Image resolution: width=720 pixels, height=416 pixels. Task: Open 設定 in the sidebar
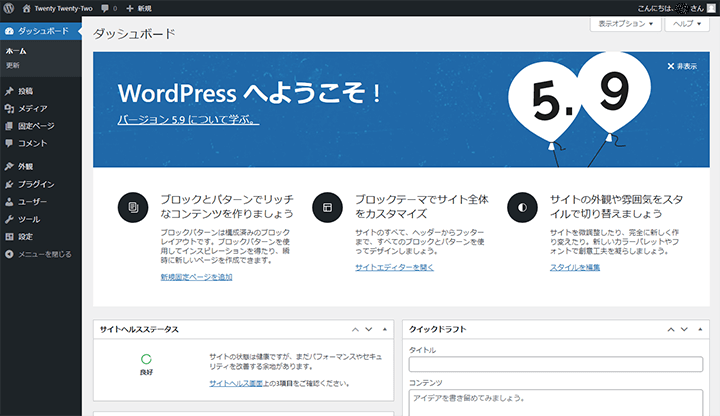point(25,237)
